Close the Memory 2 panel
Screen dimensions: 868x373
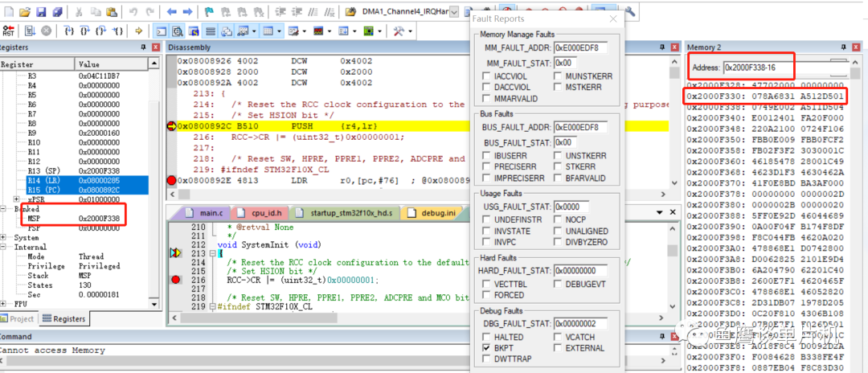pos(855,47)
